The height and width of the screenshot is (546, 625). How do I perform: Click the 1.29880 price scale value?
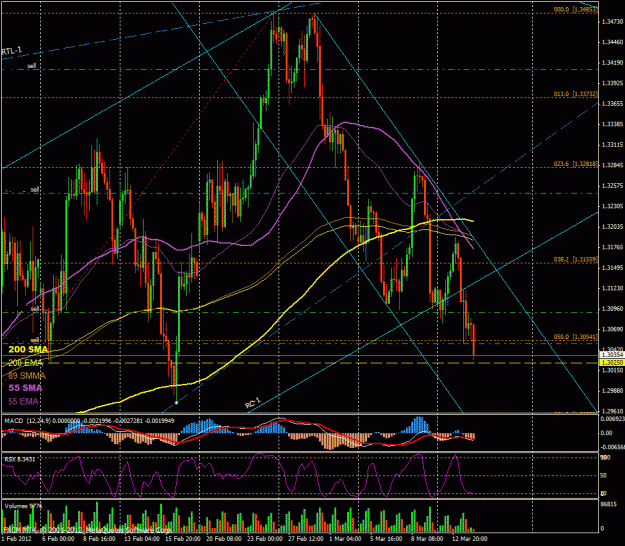[x=611, y=391]
